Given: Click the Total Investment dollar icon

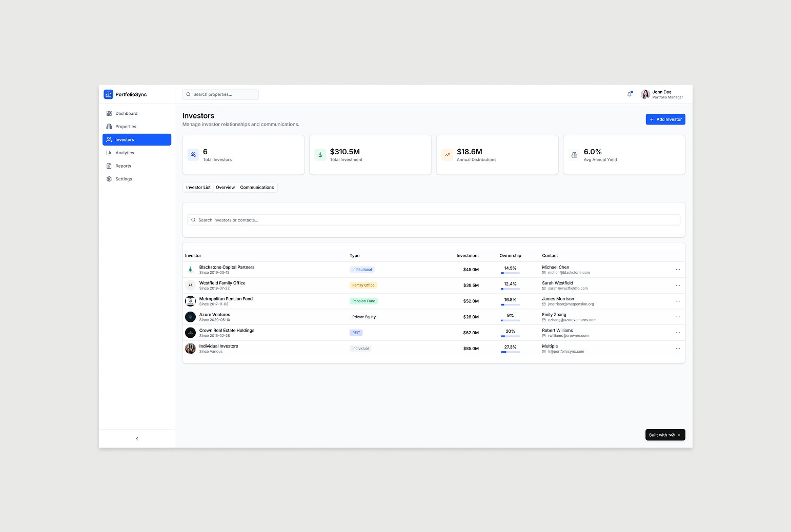Looking at the screenshot, I should pyautogui.click(x=320, y=155).
